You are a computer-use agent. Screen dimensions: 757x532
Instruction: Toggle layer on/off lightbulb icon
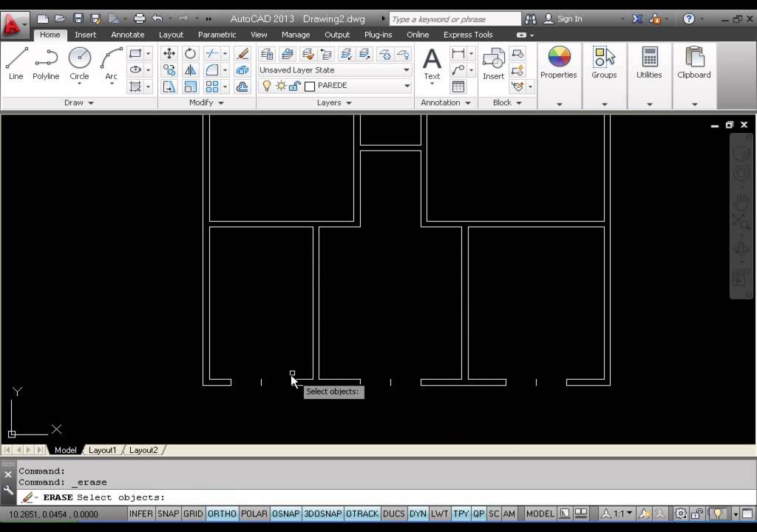point(266,86)
